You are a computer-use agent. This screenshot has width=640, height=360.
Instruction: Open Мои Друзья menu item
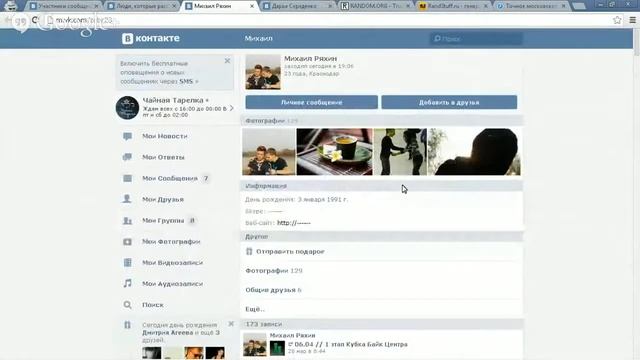pyautogui.click(x=163, y=199)
